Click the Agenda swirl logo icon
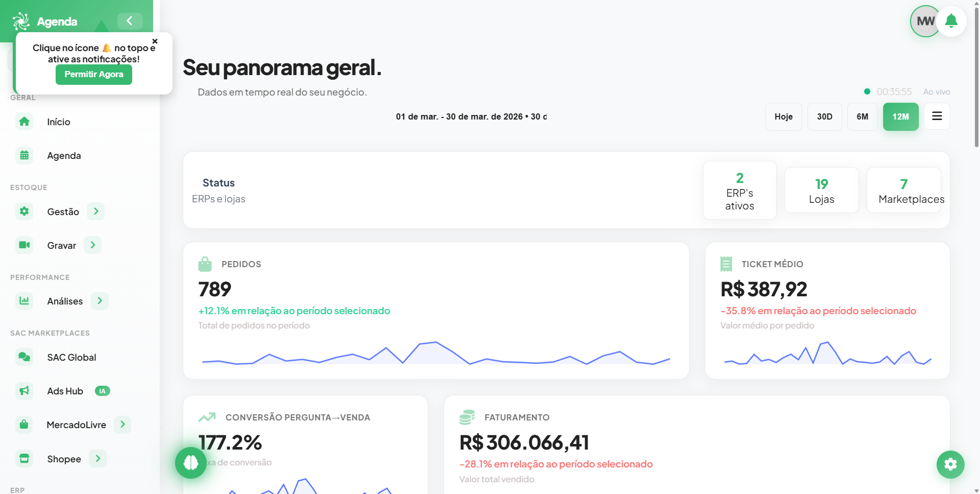Image resolution: width=980 pixels, height=494 pixels. tap(21, 21)
